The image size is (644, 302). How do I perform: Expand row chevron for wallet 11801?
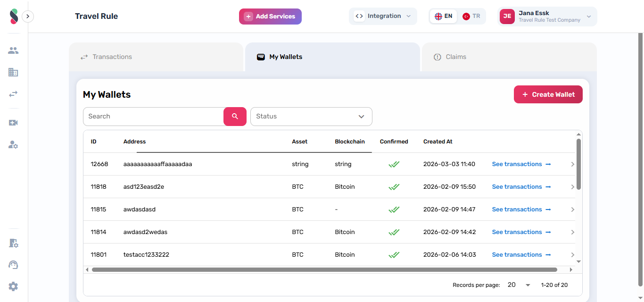(x=572, y=255)
